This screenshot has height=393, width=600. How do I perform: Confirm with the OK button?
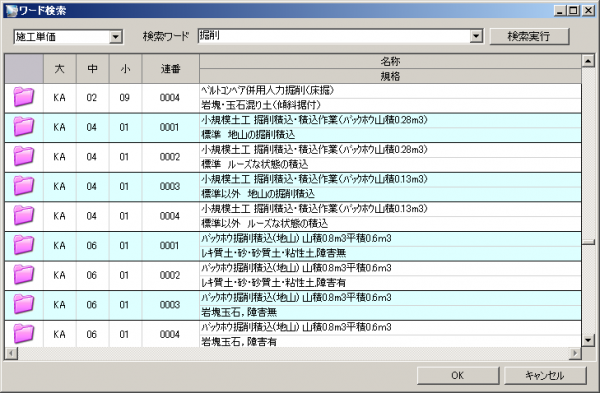(x=458, y=375)
